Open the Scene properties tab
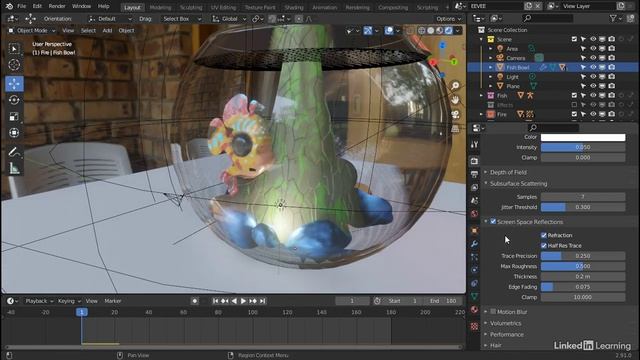The width and height of the screenshot is (640, 360). (x=474, y=201)
